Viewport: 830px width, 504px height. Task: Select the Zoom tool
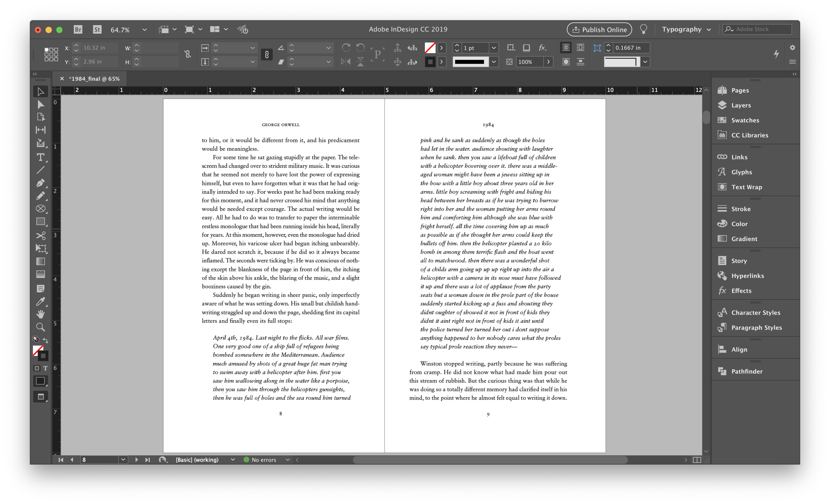click(41, 327)
